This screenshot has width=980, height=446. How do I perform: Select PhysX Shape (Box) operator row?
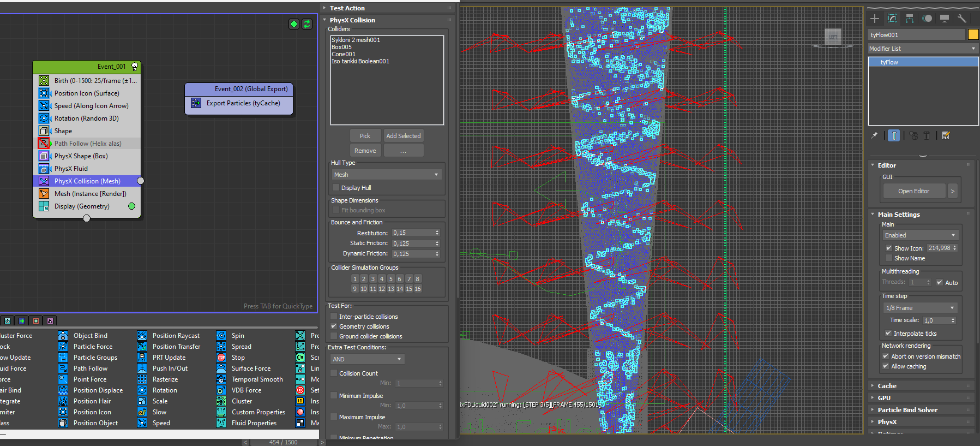(87, 156)
